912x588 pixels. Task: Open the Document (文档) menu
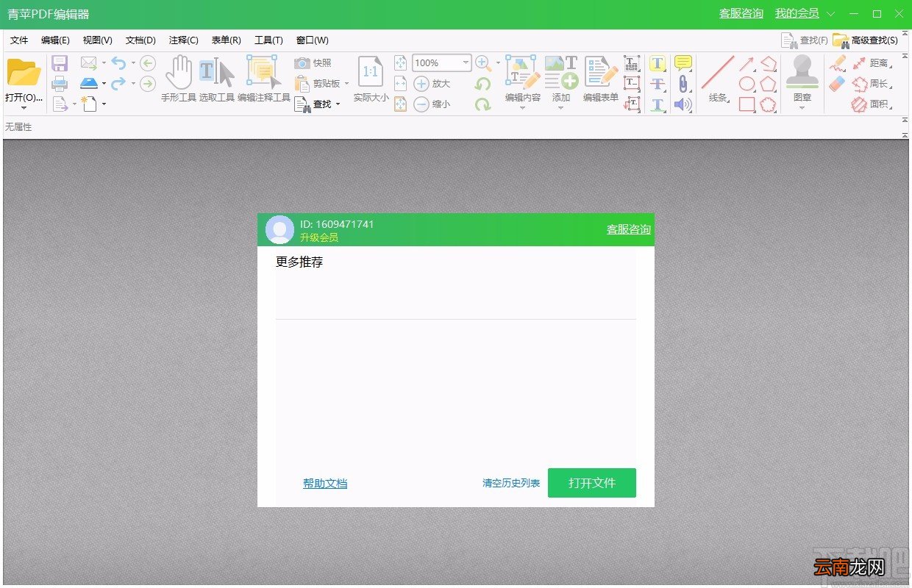[140, 40]
